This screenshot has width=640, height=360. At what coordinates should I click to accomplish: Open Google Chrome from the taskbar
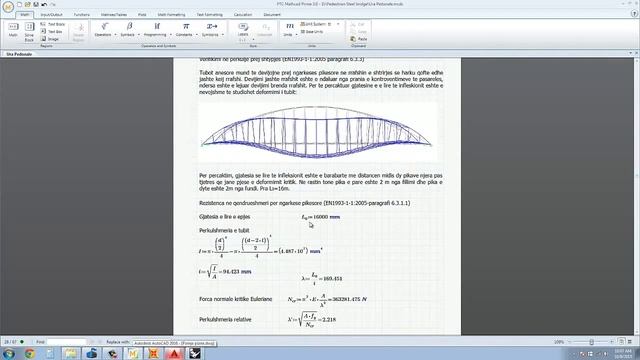click(29, 353)
